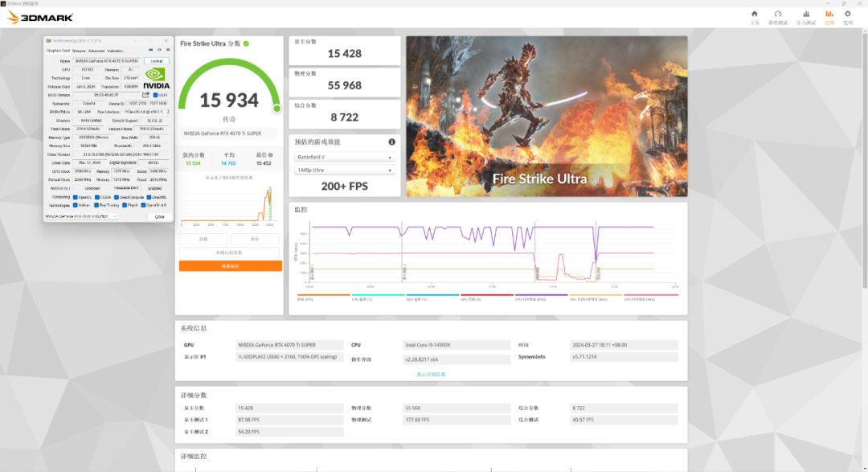
Task: Click the graphics score 15 428 value
Action: (344, 54)
